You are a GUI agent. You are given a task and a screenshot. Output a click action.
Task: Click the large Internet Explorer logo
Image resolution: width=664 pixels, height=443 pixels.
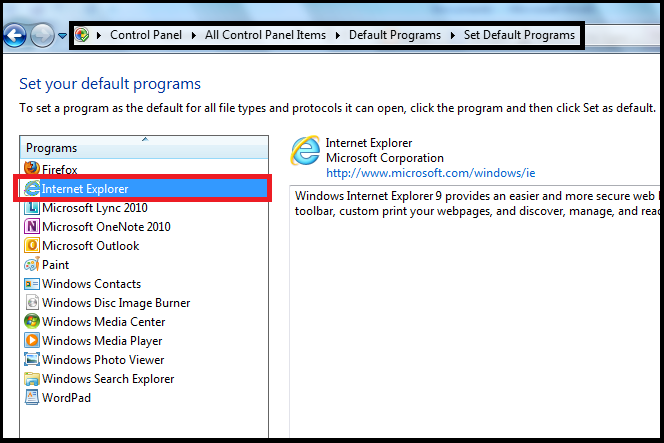coord(305,150)
